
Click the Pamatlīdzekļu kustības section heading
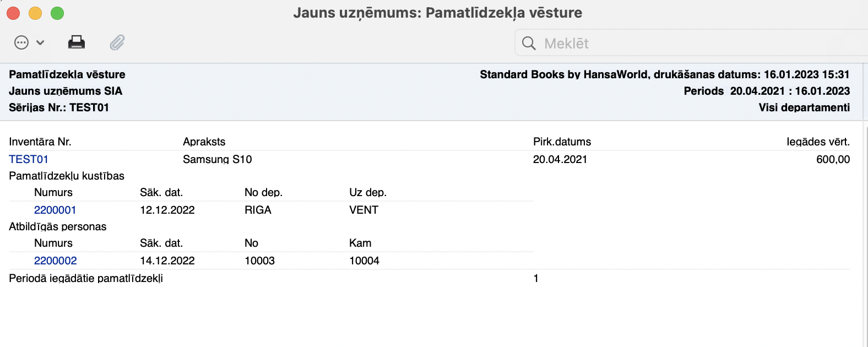[67, 176]
